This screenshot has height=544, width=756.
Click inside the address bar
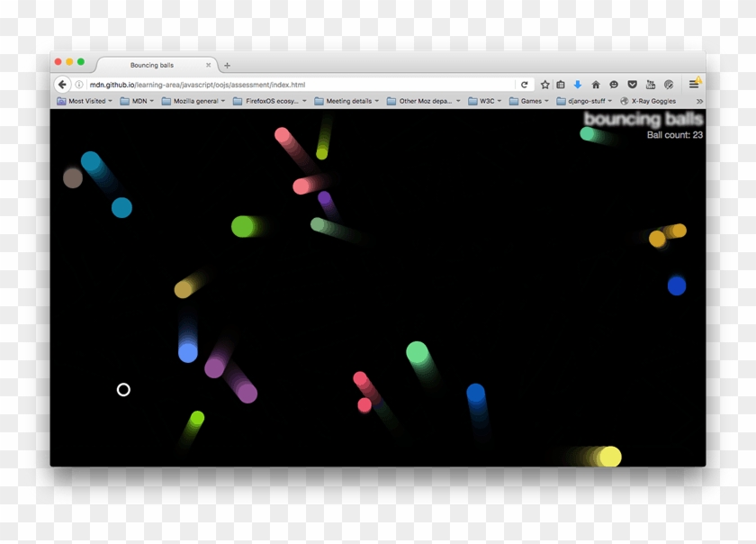click(x=270, y=84)
